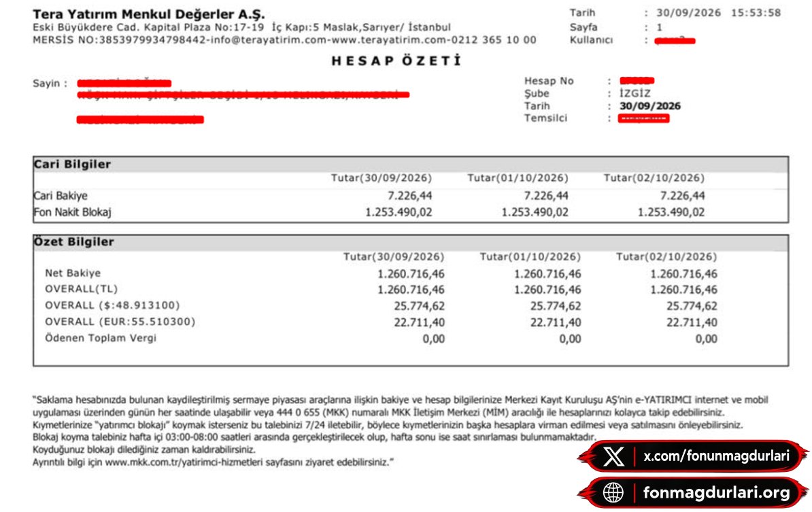Viewport: 812px width, 512px height.
Task: Select Fon Nakit Blokaj 1.253.490,02 for 01/10/2026
Action: (535, 212)
